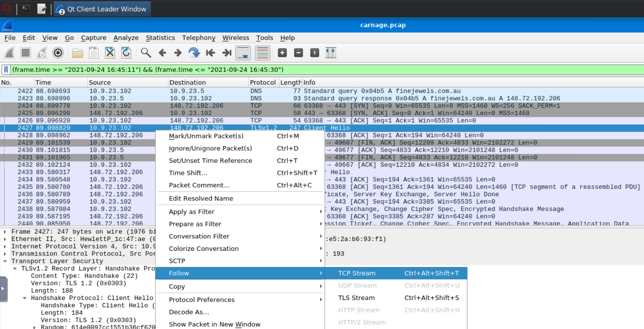Click the Zoom In plus icon

tap(282, 53)
